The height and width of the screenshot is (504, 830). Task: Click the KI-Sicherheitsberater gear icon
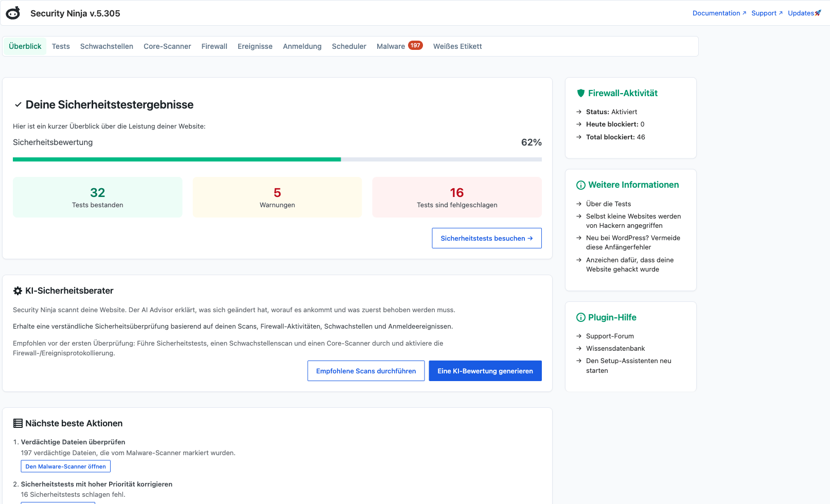[x=17, y=291]
